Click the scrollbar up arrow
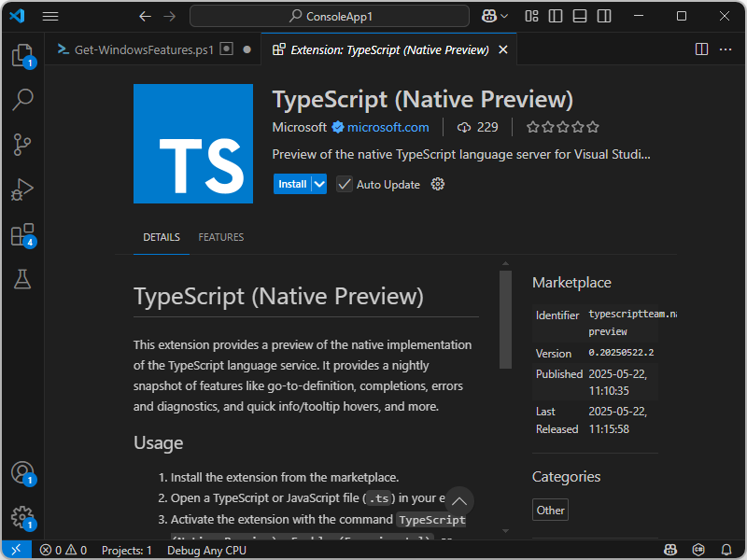 pos(505,264)
